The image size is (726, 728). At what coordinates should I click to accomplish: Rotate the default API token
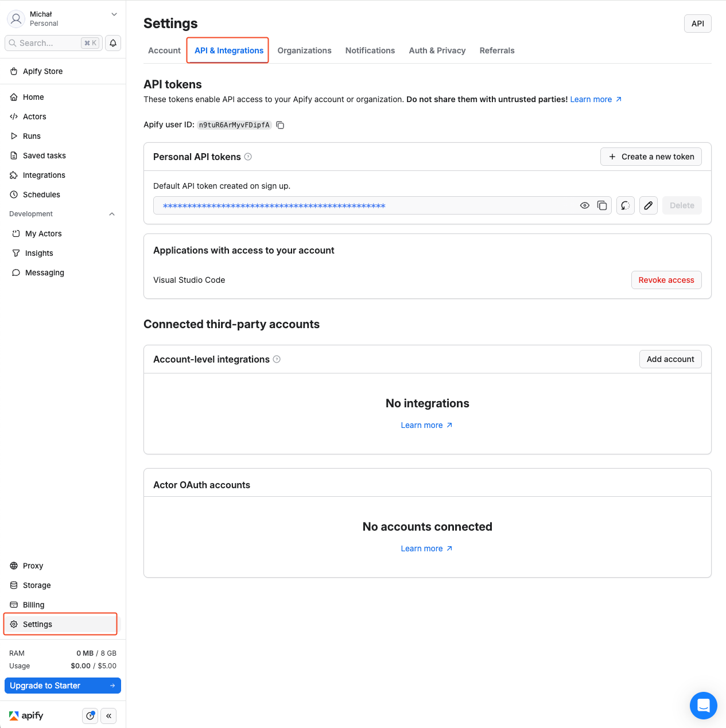click(x=625, y=205)
